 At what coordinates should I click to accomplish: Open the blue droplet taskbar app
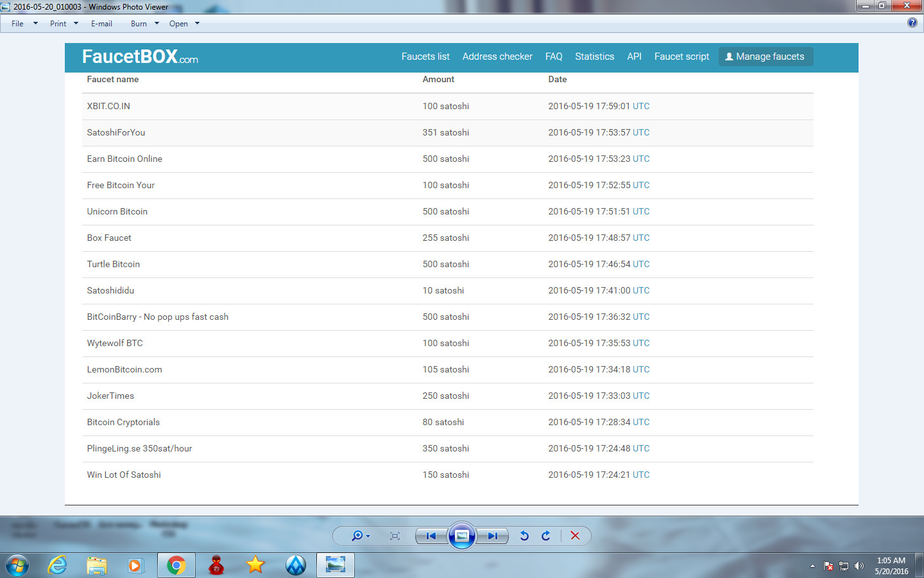[x=296, y=565]
